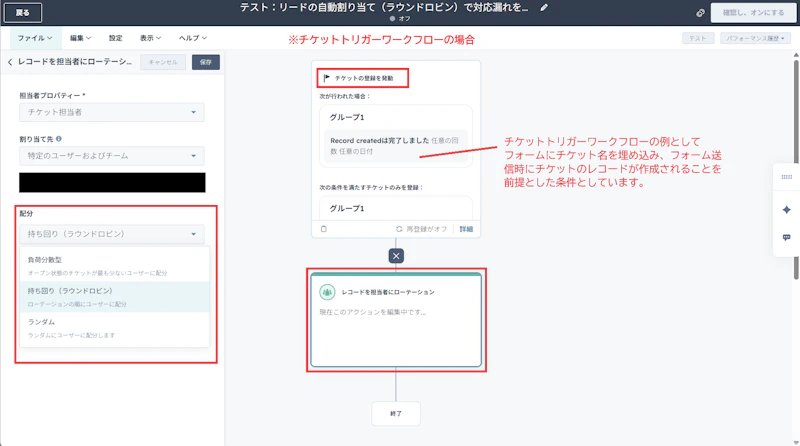
Task: Click the テスト button
Action: click(x=697, y=38)
